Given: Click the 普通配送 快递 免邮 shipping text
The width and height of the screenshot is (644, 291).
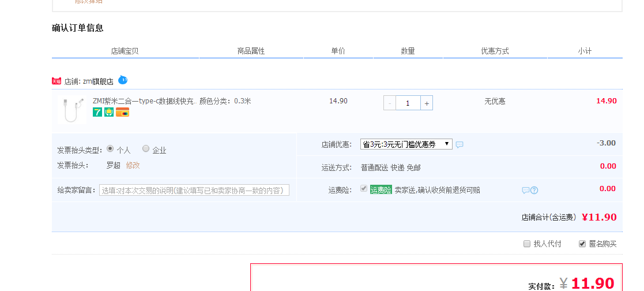Looking at the screenshot, I should [390, 167].
